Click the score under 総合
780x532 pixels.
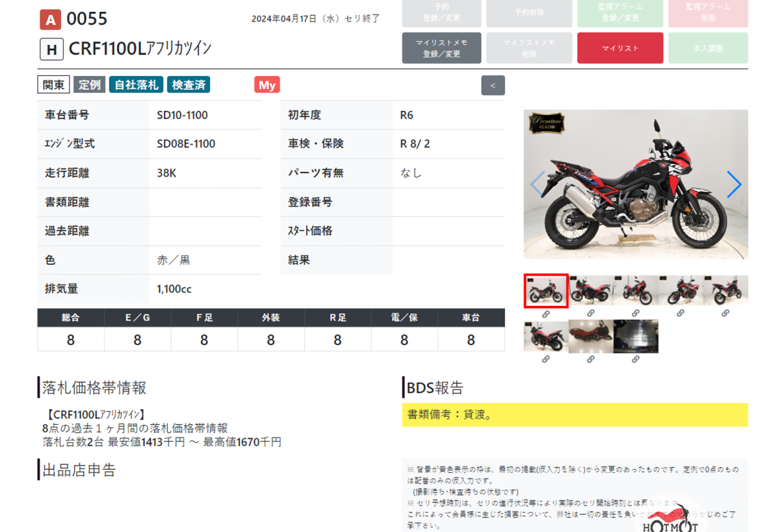point(71,340)
